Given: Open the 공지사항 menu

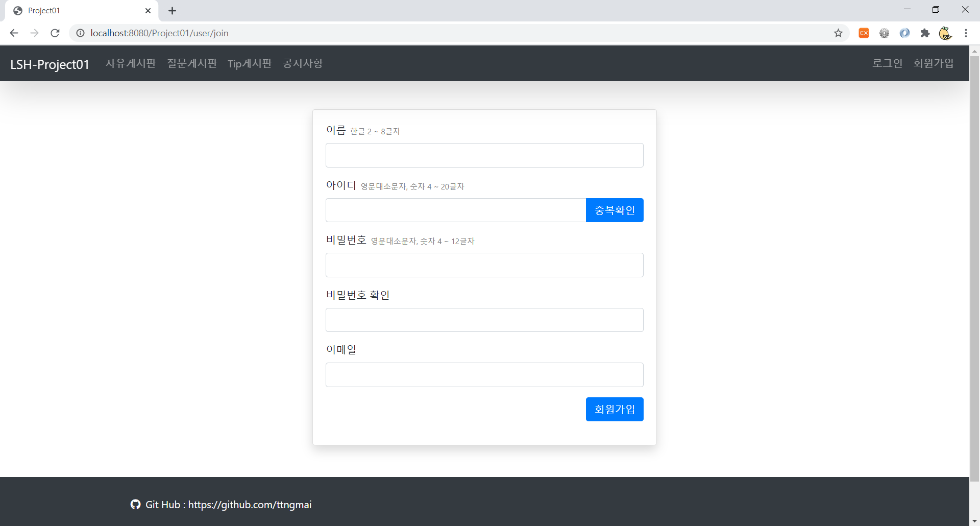Looking at the screenshot, I should pyautogui.click(x=303, y=63).
